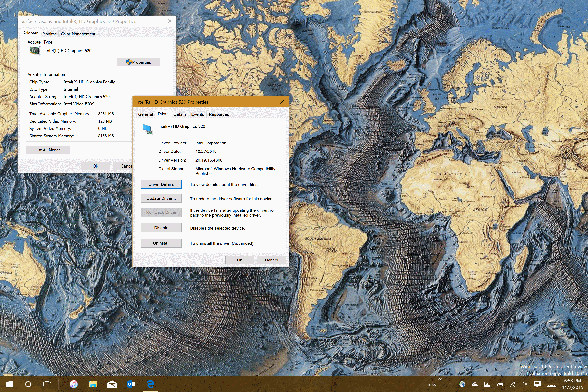Image resolution: width=588 pixels, height=392 pixels.
Task: Click the Driver Details button
Action: [x=161, y=184]
